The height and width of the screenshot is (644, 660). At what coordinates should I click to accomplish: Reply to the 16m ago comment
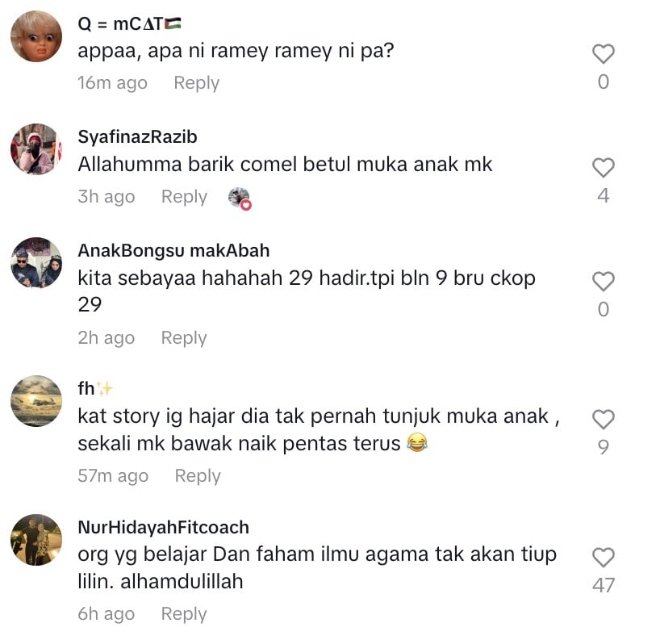click(197, 83)
